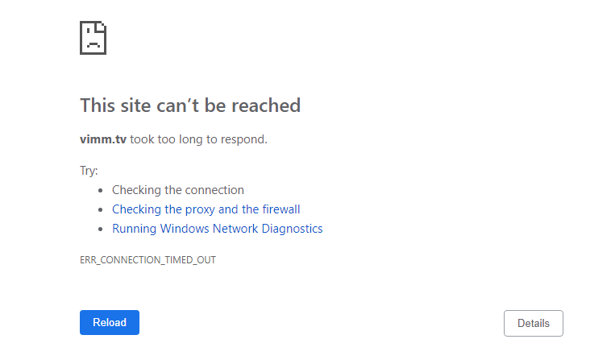The width and height of the screenshot is (611, 364).
Task: Click the sad page error icon
Action: 94,38
